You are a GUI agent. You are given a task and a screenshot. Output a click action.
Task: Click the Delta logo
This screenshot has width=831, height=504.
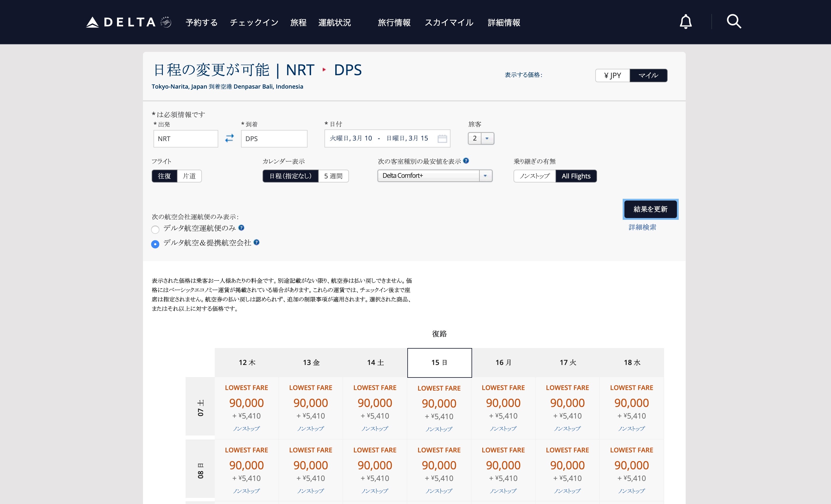click(x=128, y=22)
